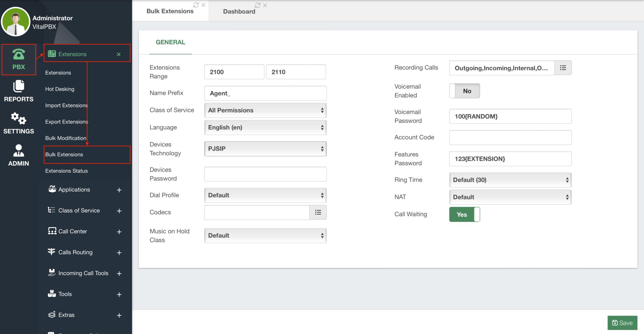
Task: Open the Codecs list picker icon
Action: pyautogui.click(x=318, y=212)
